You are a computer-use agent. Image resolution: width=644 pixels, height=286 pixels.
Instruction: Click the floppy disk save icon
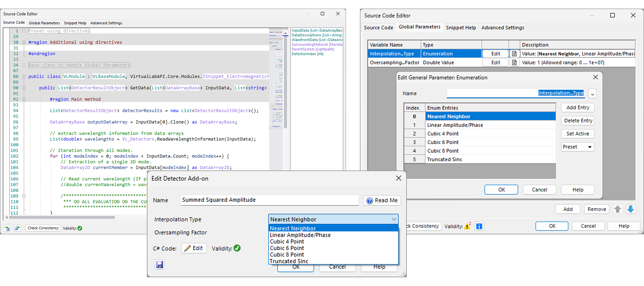coord(160,264)
